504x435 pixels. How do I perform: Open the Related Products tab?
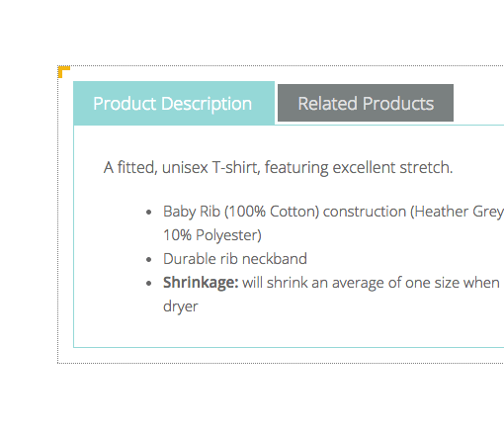coord(366,103)
